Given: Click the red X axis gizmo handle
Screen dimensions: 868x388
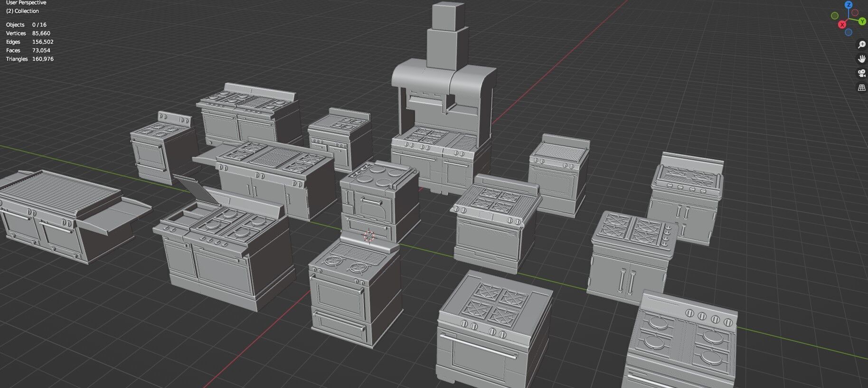Looking at the screenshot, I should (842, 24).
